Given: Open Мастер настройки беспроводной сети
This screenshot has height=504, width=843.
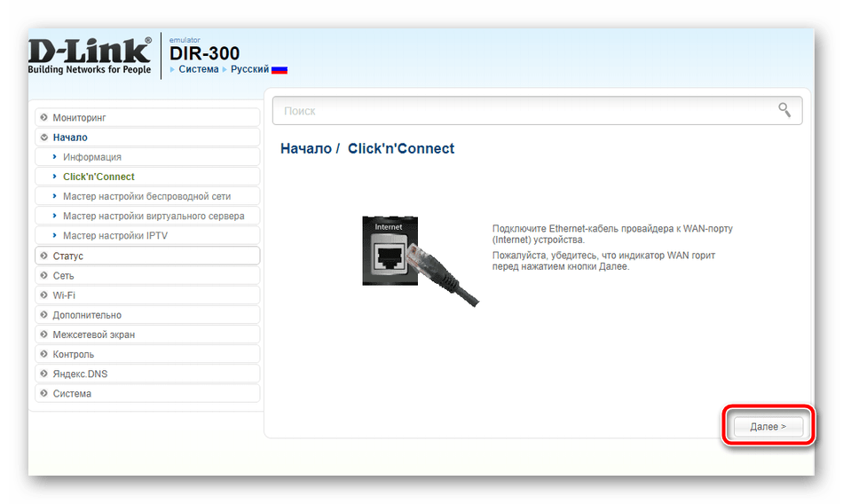Looking at the screenshot, I should click(147, 196).
